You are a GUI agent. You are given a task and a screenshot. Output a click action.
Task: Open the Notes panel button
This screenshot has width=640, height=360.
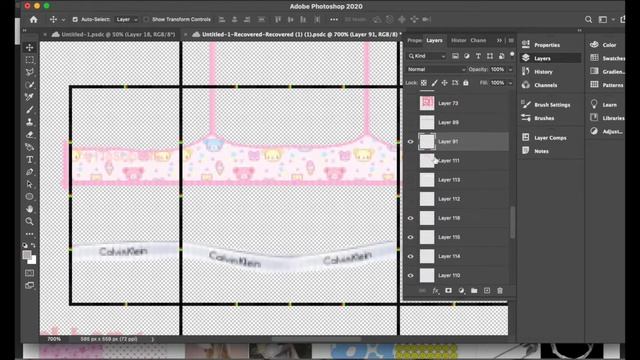coord(536,151)
